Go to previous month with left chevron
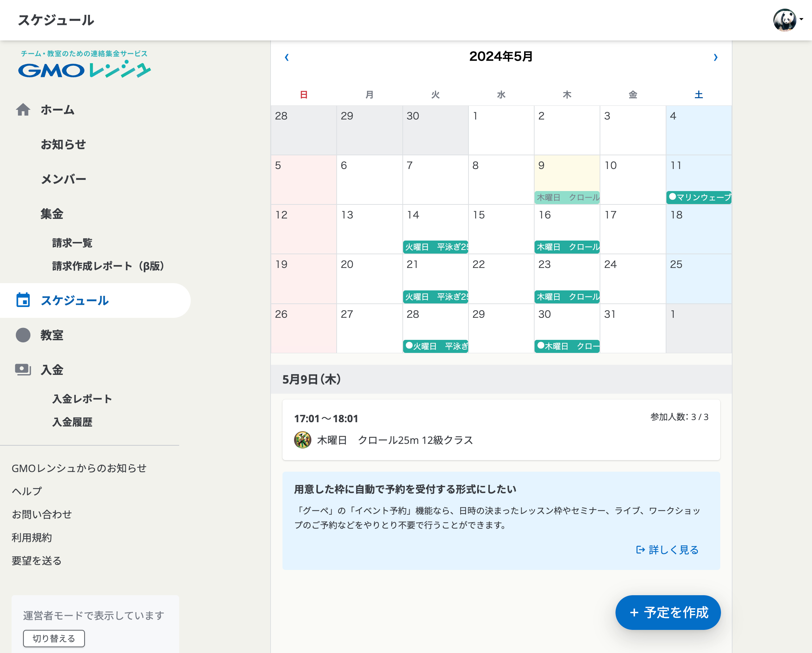The width and height of the screenshot is (812, 653). pos(286,57)
